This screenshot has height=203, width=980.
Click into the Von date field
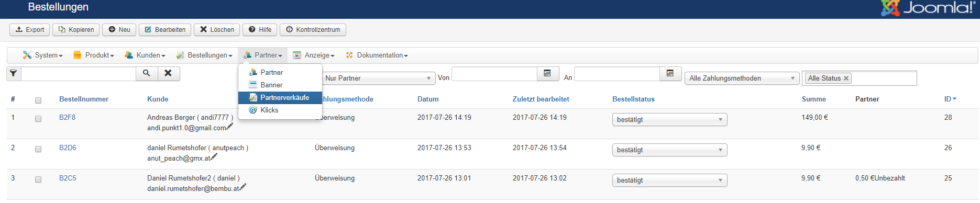(x=494, y=74)
